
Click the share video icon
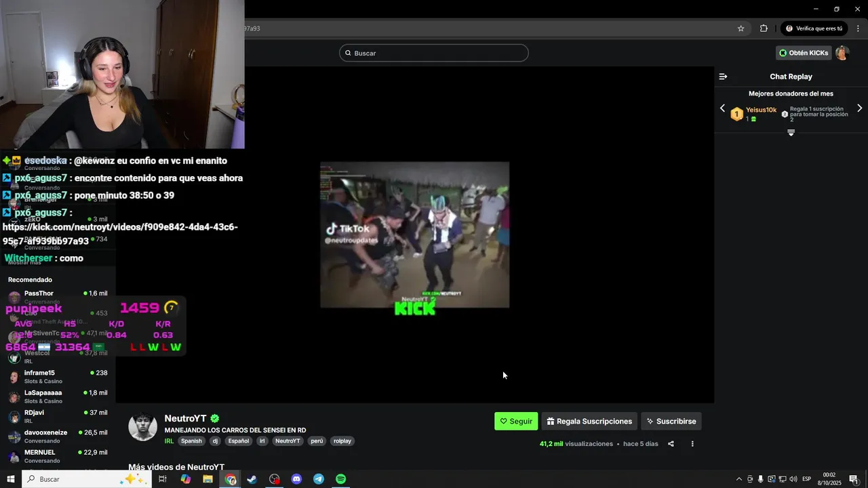pos(671,444)
